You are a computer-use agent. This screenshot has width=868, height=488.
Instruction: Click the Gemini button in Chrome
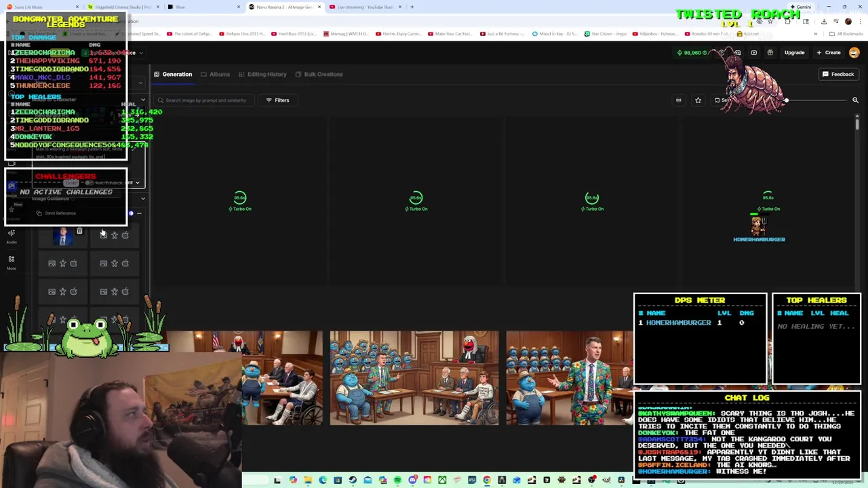click(801, 7)
